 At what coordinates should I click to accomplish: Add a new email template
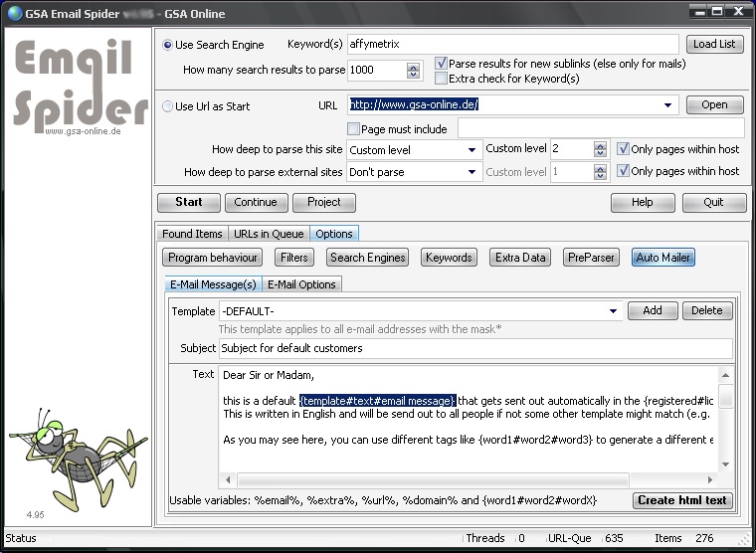653,310
